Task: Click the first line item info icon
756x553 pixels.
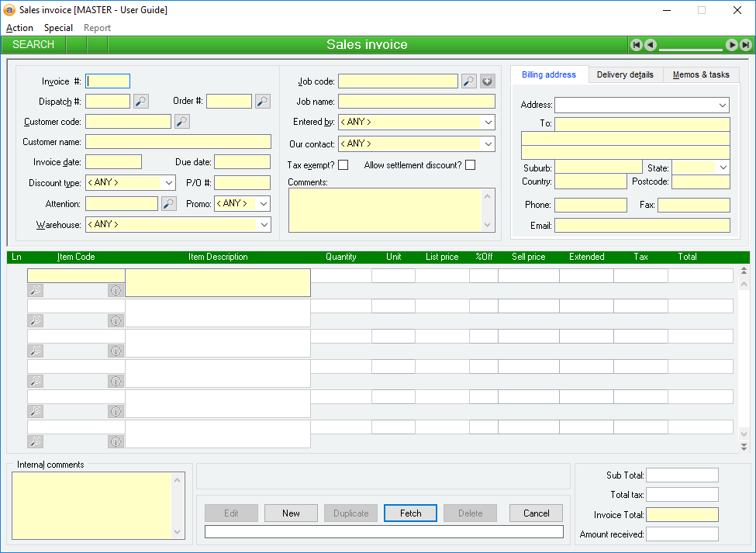Action: coord(116,290)
